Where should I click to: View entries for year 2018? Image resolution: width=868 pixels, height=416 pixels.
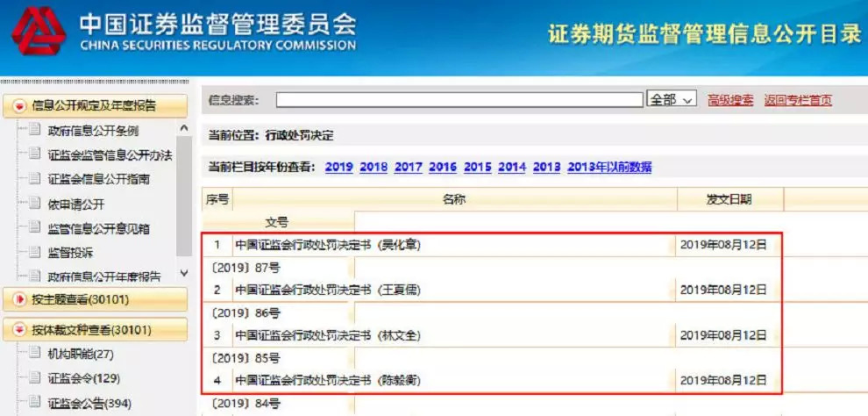tap(374, 167)
